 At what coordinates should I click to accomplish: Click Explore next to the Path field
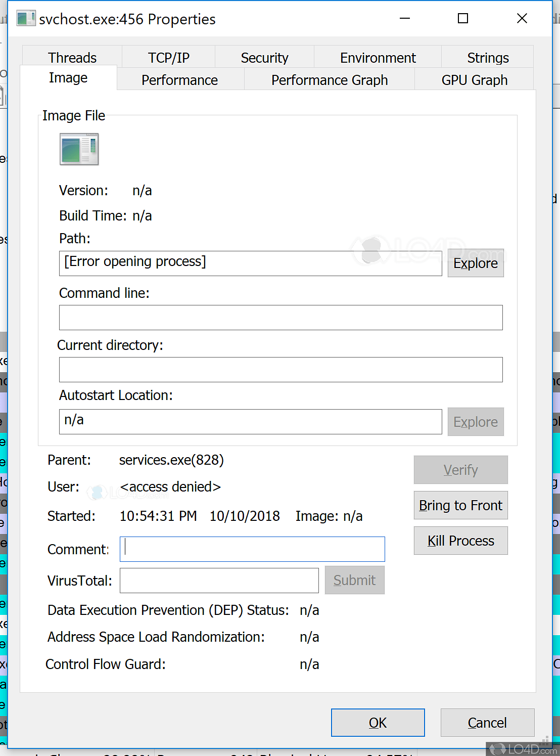(475, 263)
